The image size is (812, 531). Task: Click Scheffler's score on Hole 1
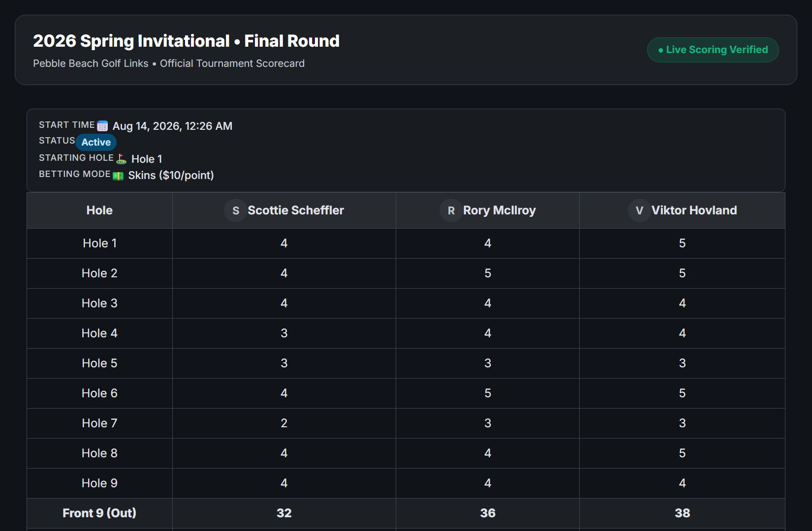click(x=284, y=243)
